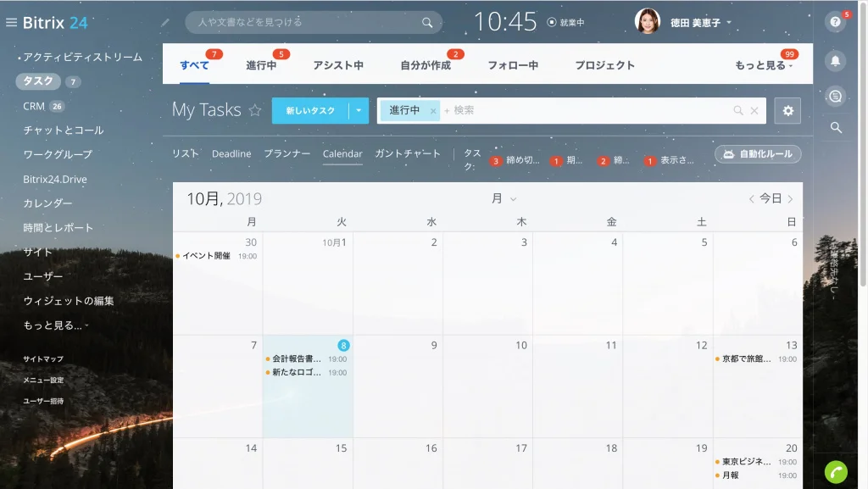Image resolution: width=868 pixels, height=489 pixels.
Task: Open 自動化ルール automation rules
Action: (758, 153)
